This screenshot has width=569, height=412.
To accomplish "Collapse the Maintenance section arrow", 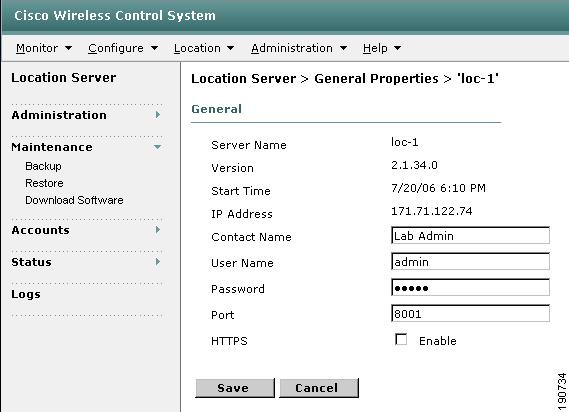I will [x=157, y=147].
